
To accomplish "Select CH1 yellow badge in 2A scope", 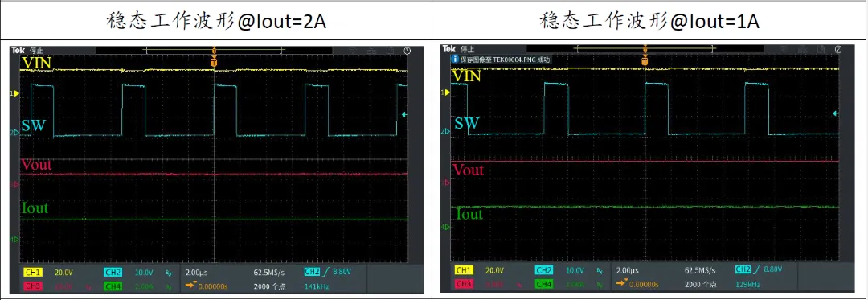I will click(33, 273).
